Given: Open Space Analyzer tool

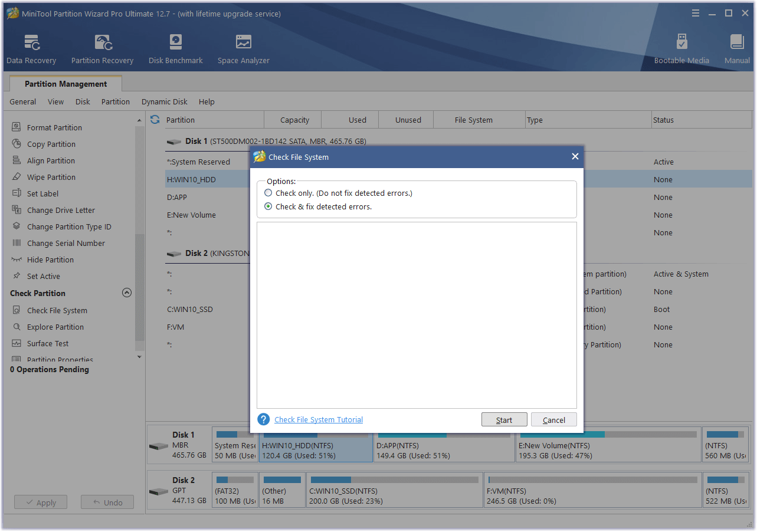Looking at the screenshot, I should pyautogui.click(x=243, y=50).
